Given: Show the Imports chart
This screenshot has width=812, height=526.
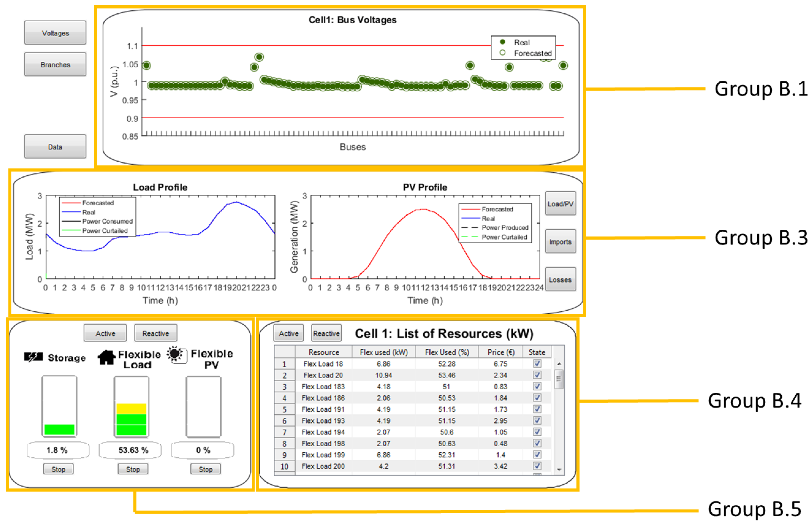Looking at the screenshot, I should click(560, 241).
